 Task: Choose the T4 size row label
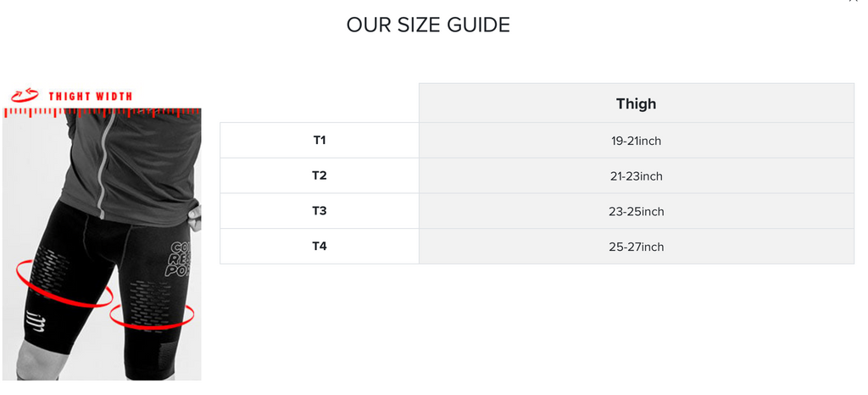(x=320, y=247)
